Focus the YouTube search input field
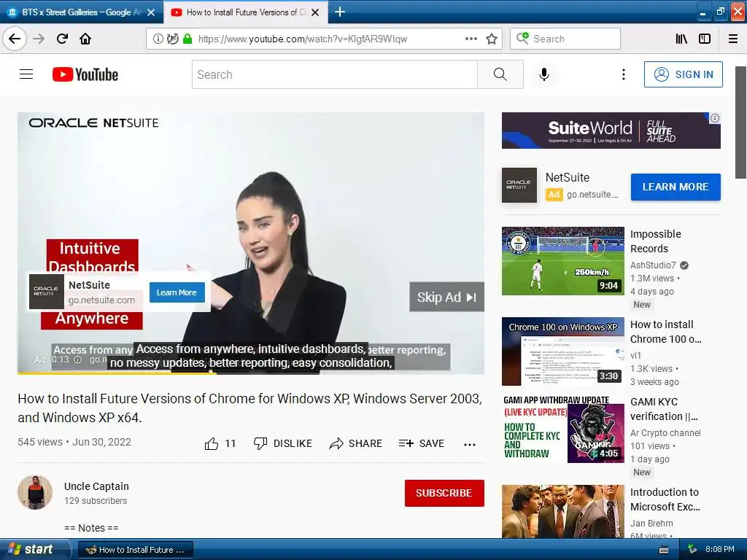747x560 pixels. coord(334,74)
